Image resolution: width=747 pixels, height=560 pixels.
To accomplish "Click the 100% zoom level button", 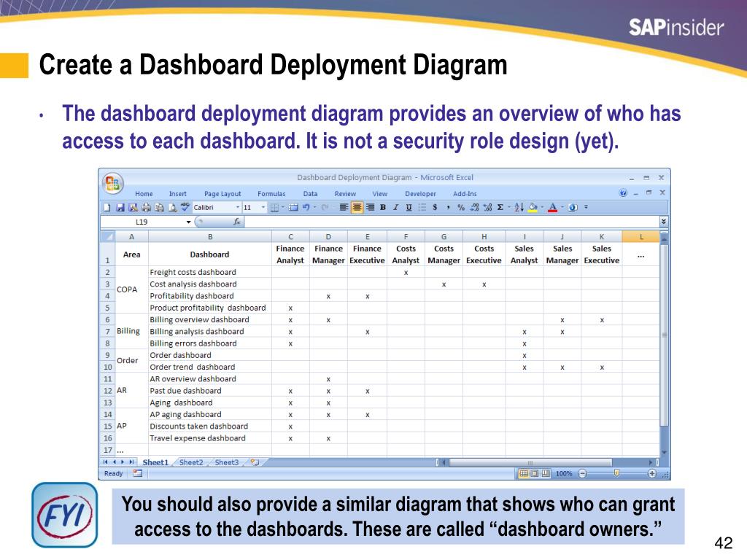I will click(564, 473).
